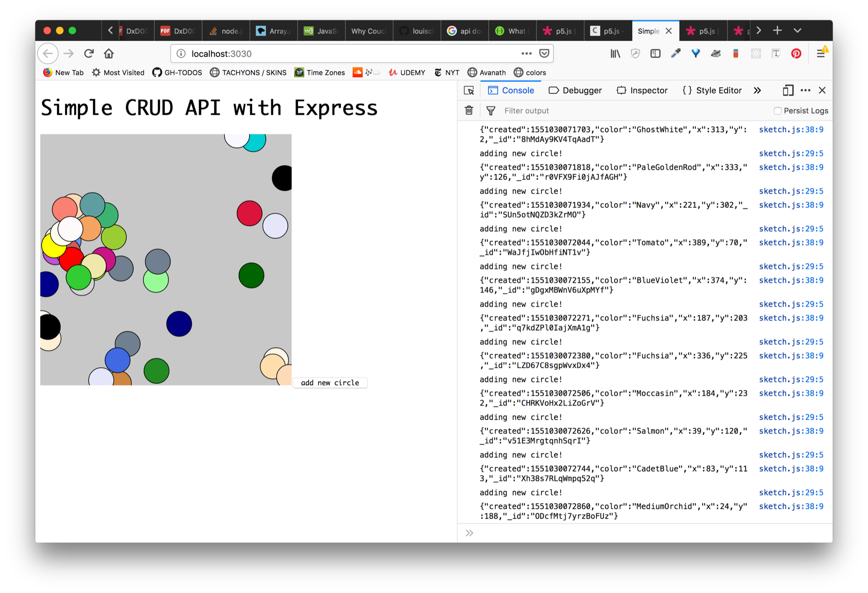Viewport: 868px width, 593px height.
Task: Switch to the Style Editor tab
Action: click(712, 90)
